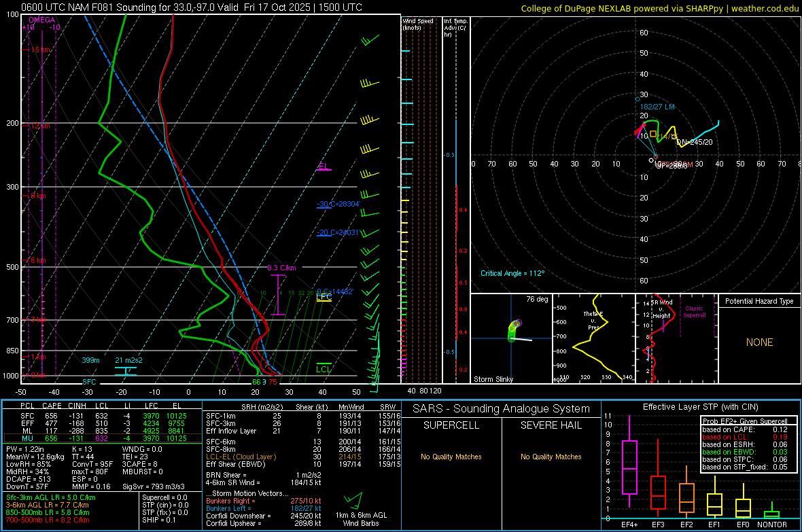
Task: Click the 'ConvT = 95F' value
Action: tap(92, 464)
